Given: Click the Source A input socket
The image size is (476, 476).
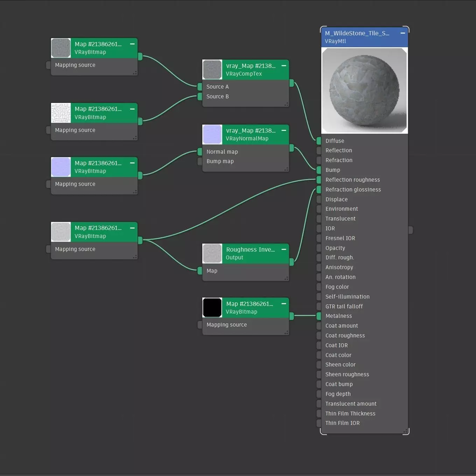Looking at the screenshot, I should (200, 87).
